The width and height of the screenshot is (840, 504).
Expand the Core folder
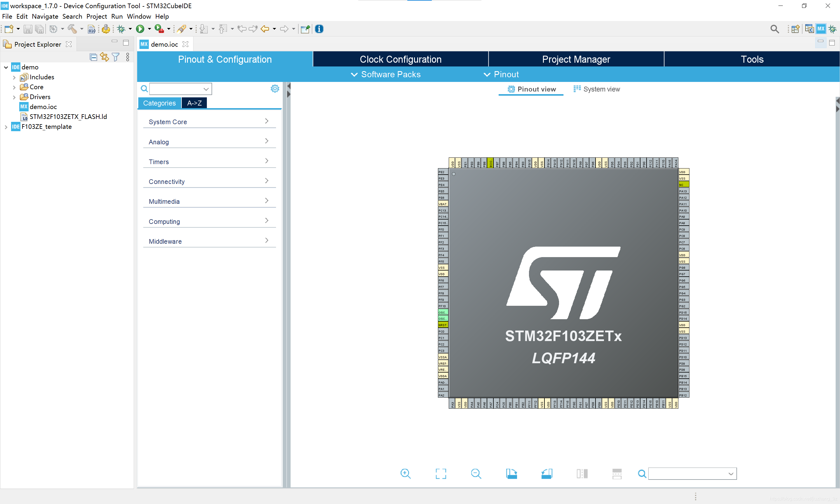14,87
